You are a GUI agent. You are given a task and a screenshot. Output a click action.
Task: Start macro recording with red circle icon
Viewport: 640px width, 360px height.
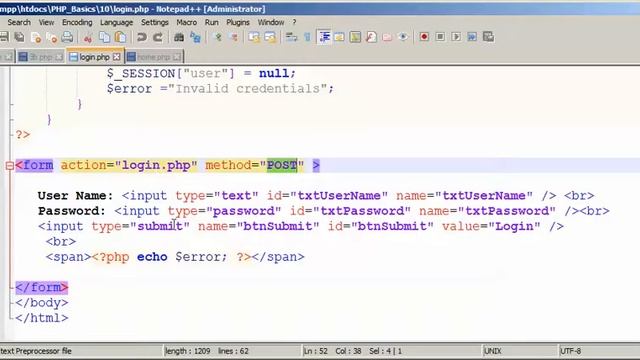(x=424, y=37)
